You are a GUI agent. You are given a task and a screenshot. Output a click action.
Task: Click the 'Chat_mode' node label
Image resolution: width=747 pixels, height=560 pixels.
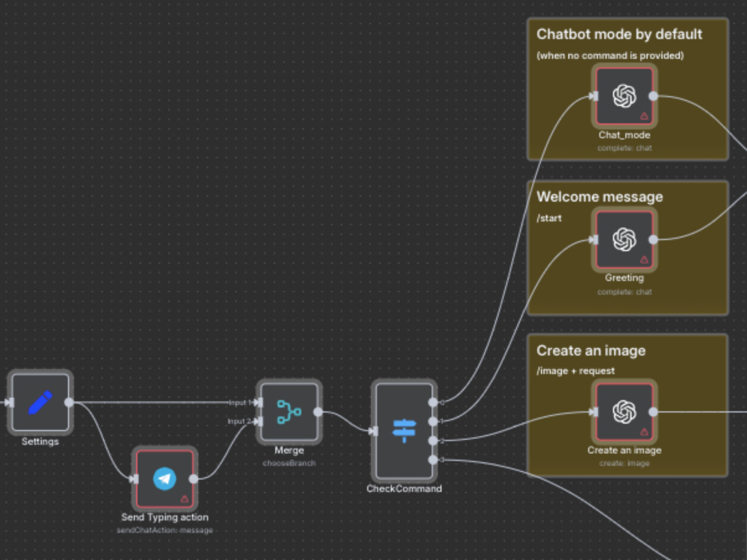[624, 135]
